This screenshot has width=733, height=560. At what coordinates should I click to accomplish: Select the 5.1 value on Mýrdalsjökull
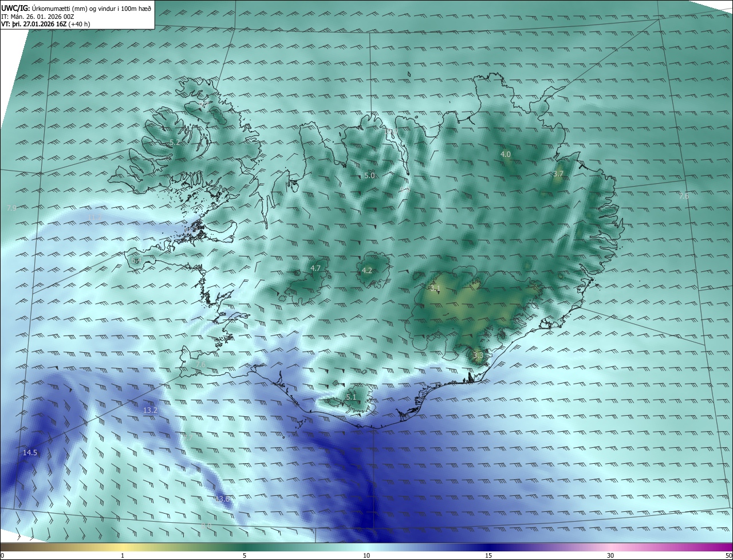pyautogui.click(x=351, y=396)
